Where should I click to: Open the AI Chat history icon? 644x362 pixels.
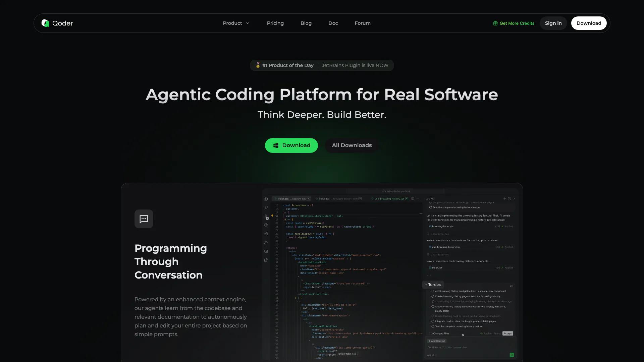point(509,199)
